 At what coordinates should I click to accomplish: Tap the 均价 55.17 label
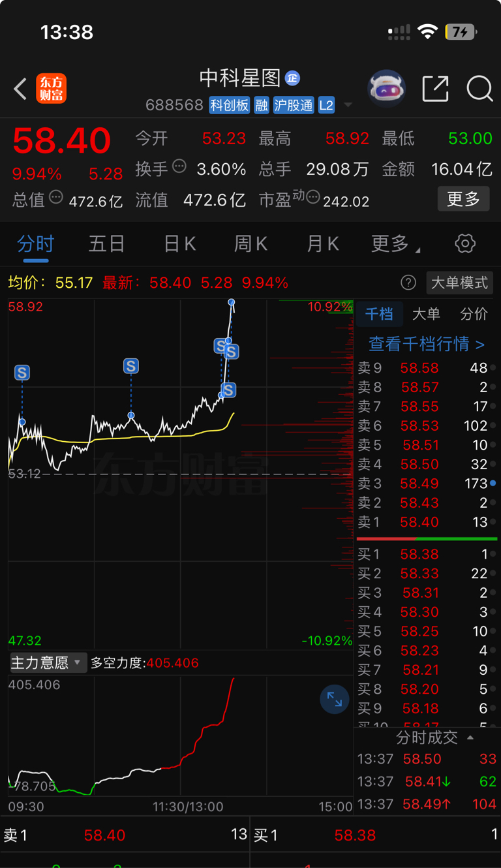pos(50,283)
